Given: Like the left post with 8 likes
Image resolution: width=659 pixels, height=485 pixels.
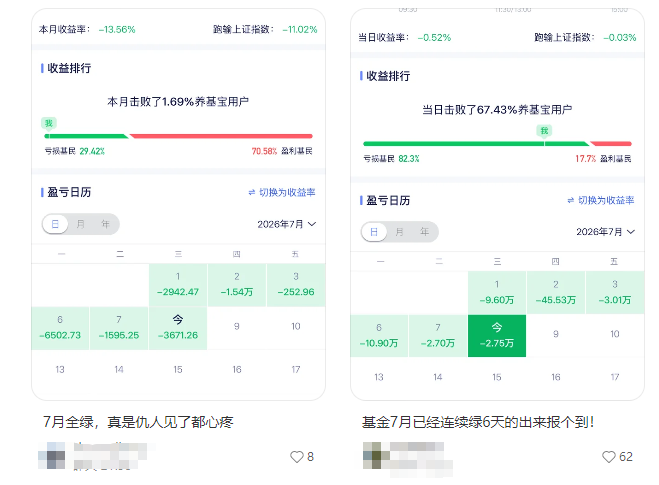Looking at the screenshot, I should coord(297,457).
